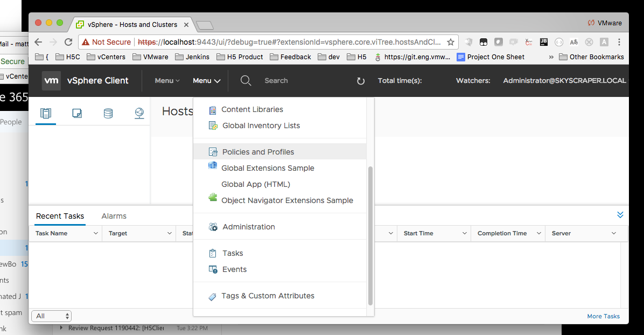Open the Jenkins bookmark folder
The height and width of the screenshot is (335, 644).
(x=192, y=57)
